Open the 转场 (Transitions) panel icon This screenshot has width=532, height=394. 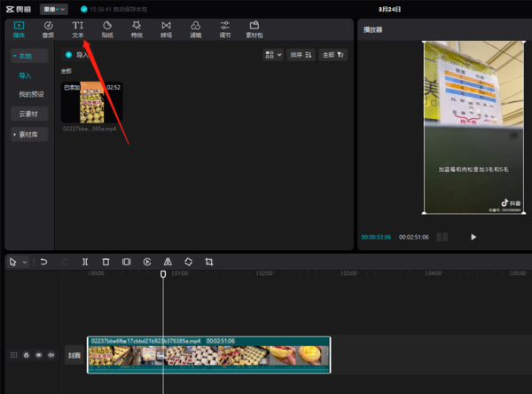point(166,29)
